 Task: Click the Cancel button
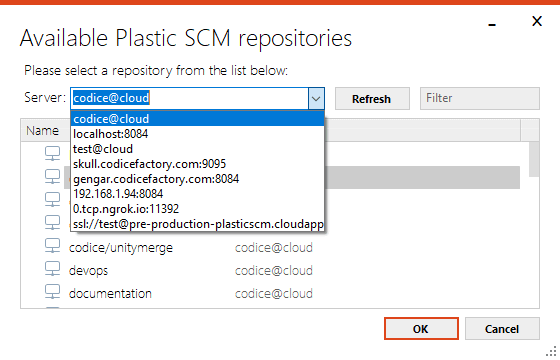502,329
